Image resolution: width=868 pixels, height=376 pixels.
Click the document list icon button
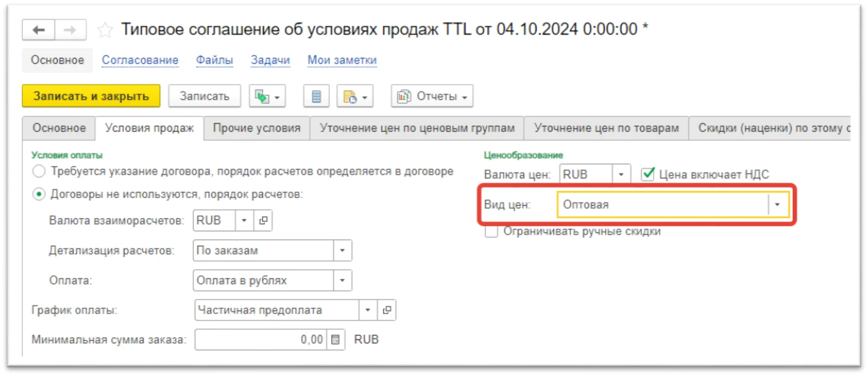point(316,97)
